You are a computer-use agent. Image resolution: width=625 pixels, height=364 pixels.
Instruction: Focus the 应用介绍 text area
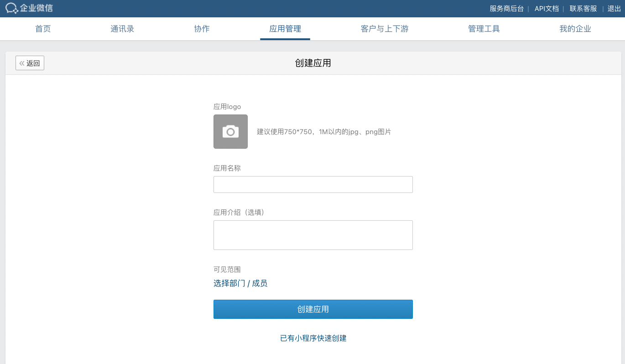tap(313, 235)
